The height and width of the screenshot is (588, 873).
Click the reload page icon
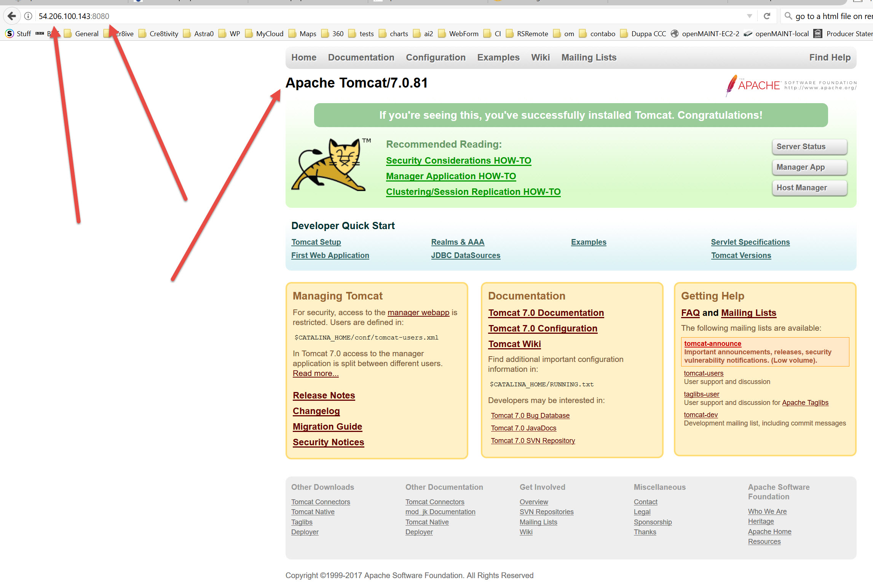click(x=767, y=16)
